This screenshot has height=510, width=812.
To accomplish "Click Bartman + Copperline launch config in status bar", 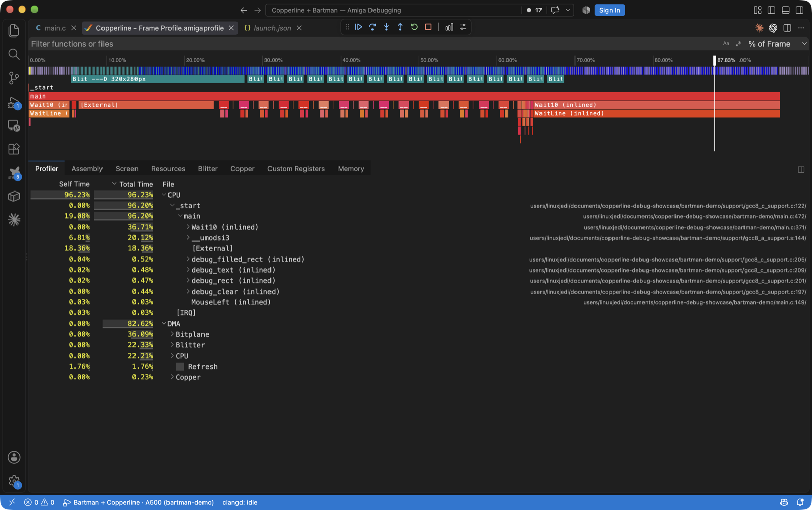I will point(138,502).
